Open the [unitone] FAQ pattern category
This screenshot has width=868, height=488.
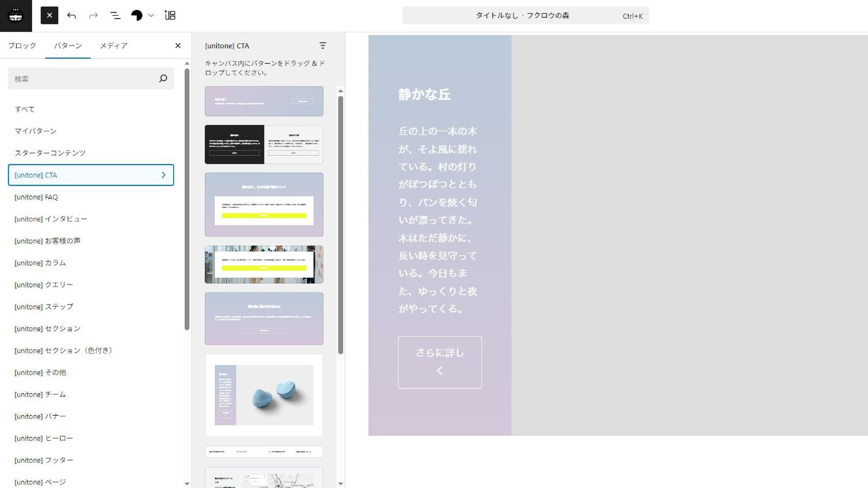pos(36,197)
